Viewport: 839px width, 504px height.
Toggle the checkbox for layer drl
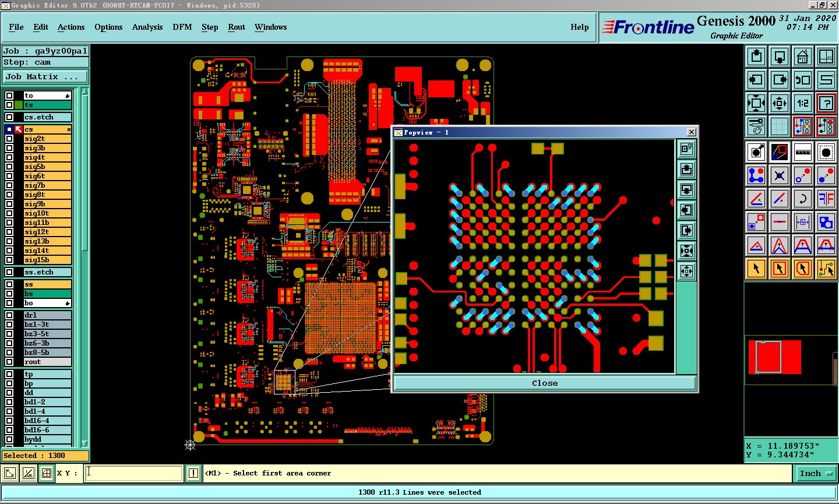9,315
